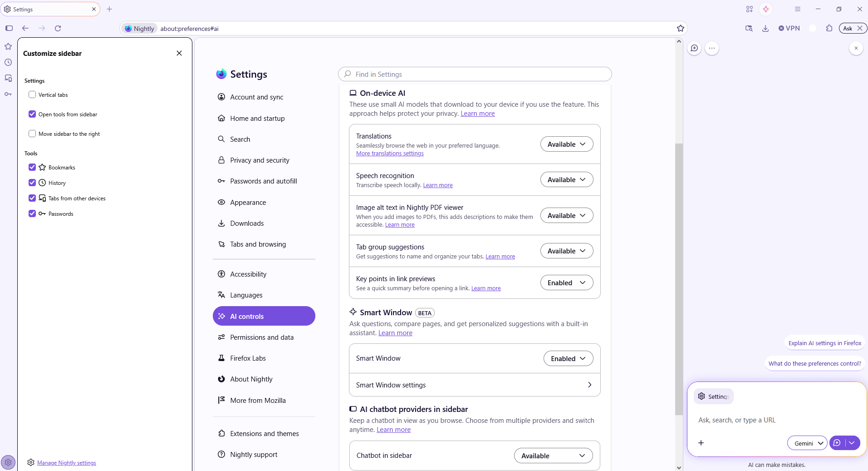Focus the Find in Settings field

tap(475, 74)
